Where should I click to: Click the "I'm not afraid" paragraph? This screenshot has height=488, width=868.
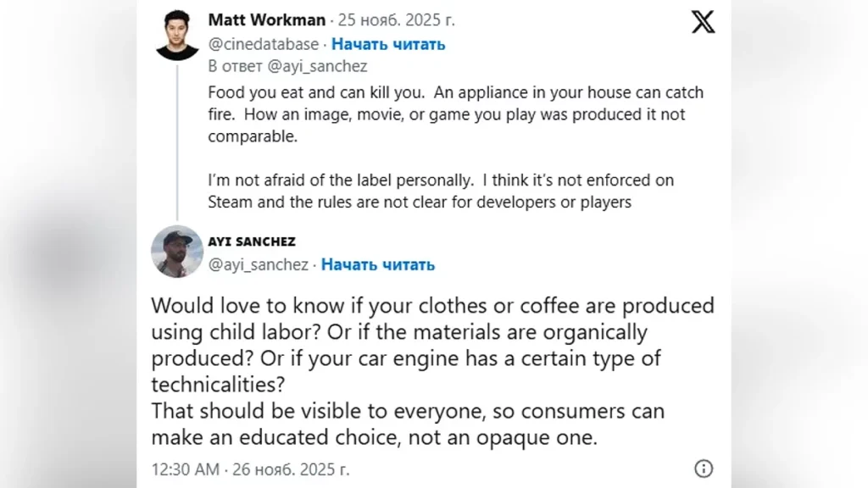click(441, 191)
